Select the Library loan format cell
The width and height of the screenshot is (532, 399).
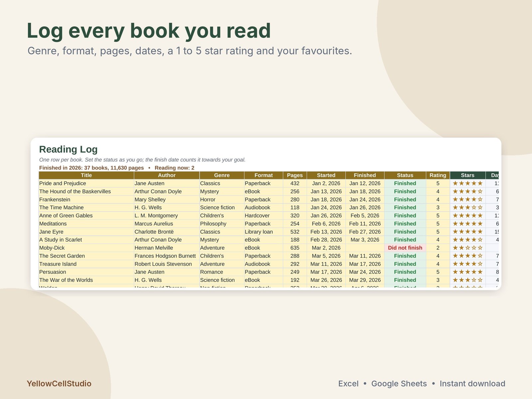[x=264, y=232]
